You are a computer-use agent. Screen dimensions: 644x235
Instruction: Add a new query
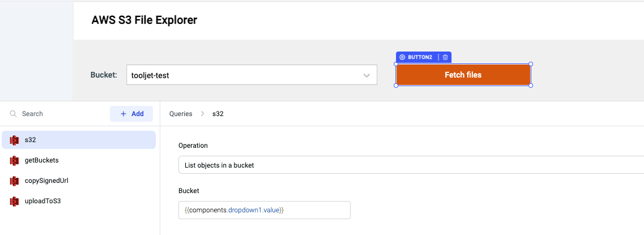click(131, 114)
